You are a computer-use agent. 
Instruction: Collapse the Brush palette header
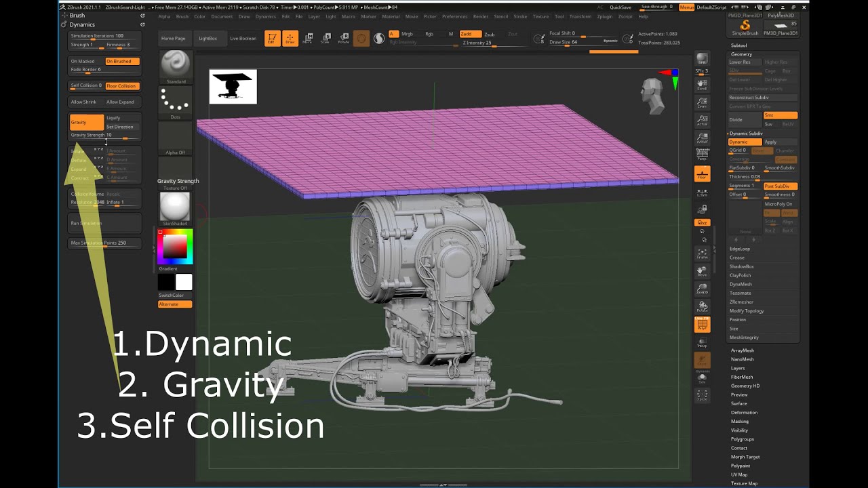pos(77,15)
